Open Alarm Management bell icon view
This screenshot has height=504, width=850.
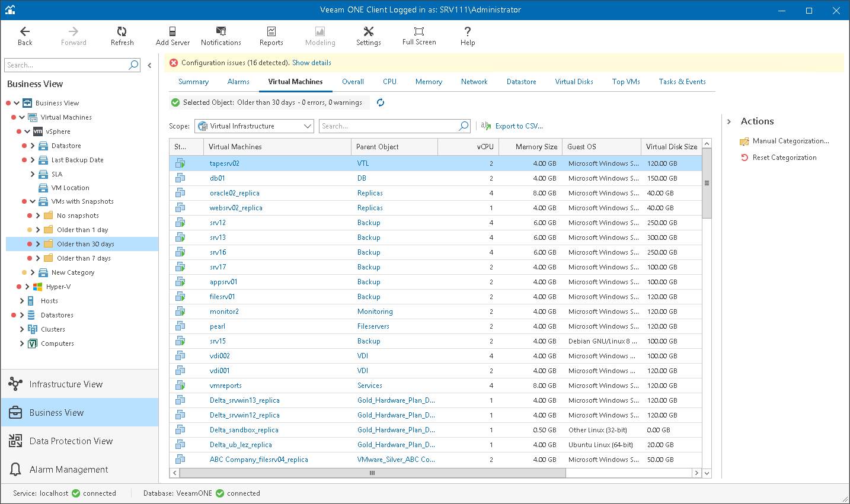(x=69, y=470)
